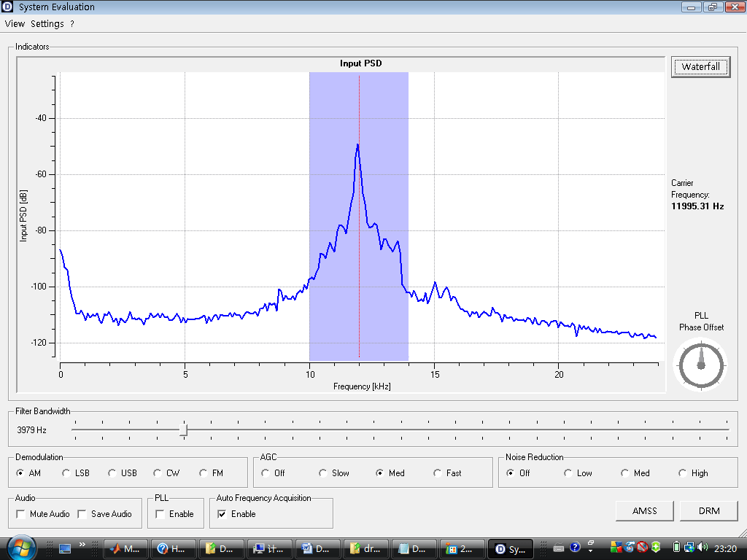Open the blue help tray icon
The width and height of the screenshot is (747, 560).
[575, 547]
